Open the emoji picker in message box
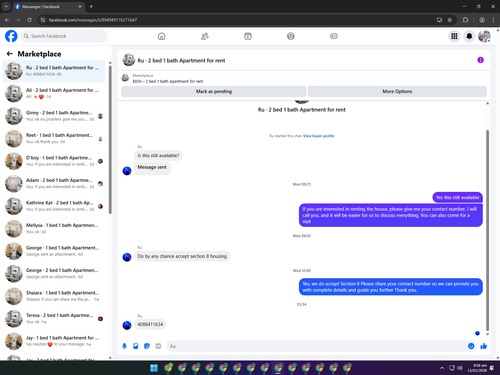500x375 pixels. click(471, 346)
